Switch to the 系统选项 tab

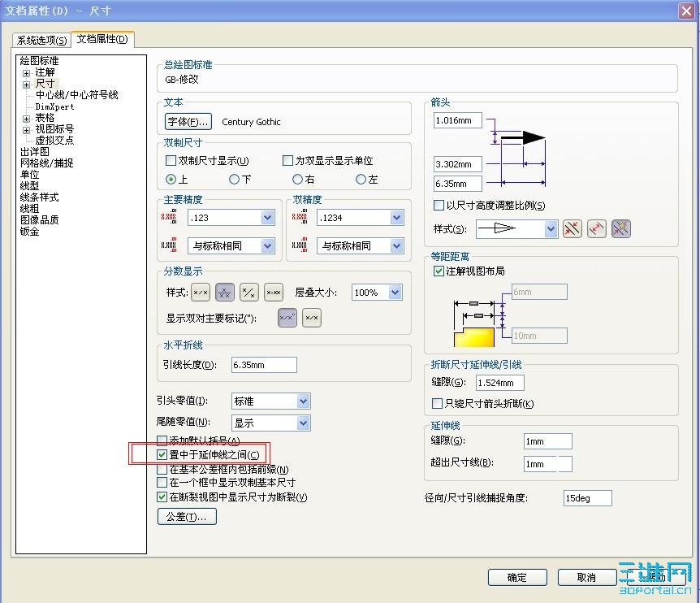pos(41,40)
